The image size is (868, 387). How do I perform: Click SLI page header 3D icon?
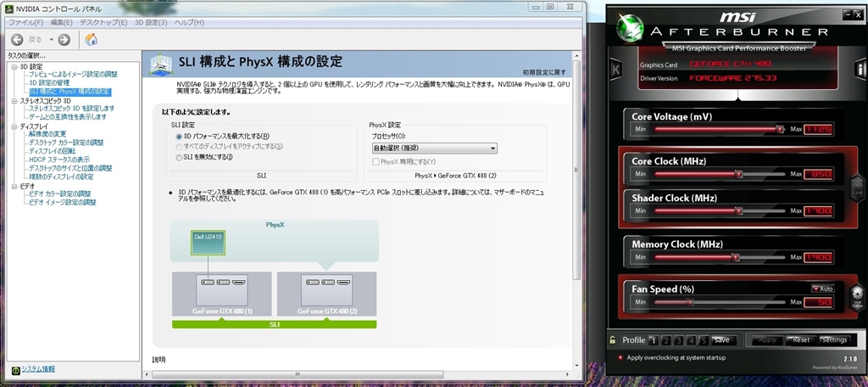point(160,65)
